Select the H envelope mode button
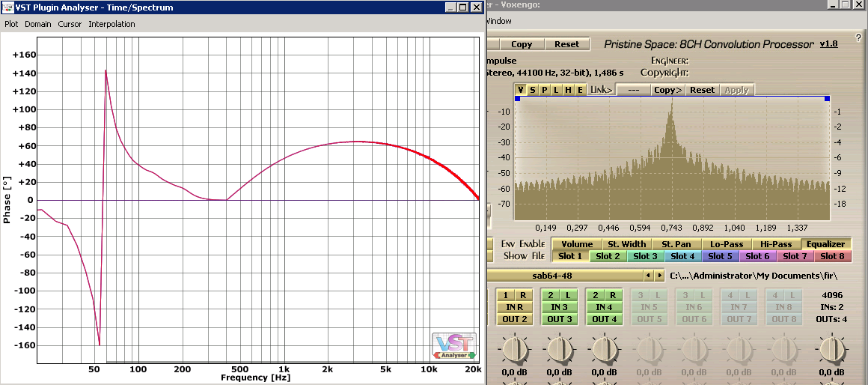Image resolution: width=868 pixels, height=385 pixels. point(568,90)
